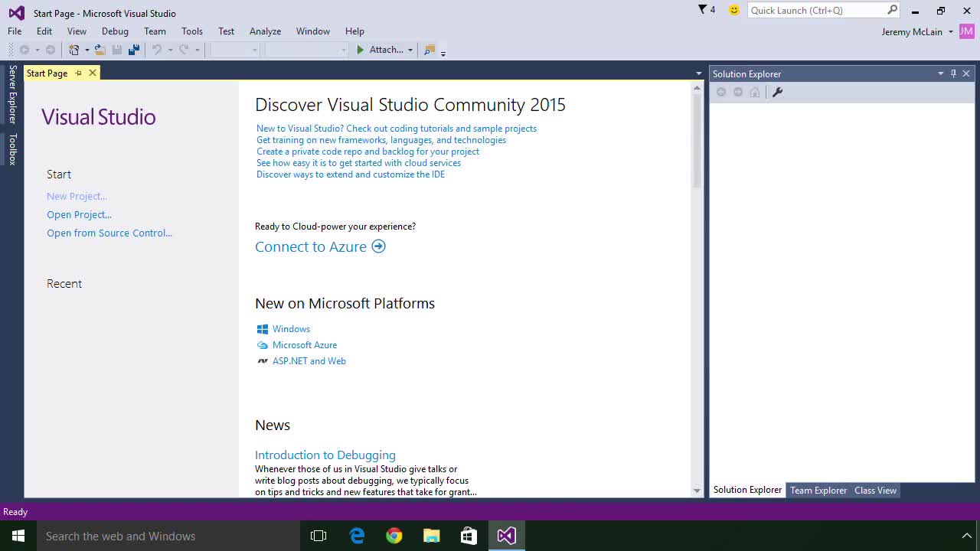980x551 pixels.
Task: Toggle pin on the Start Page tab
Action: pyautogui.click(x=78, y=73)
